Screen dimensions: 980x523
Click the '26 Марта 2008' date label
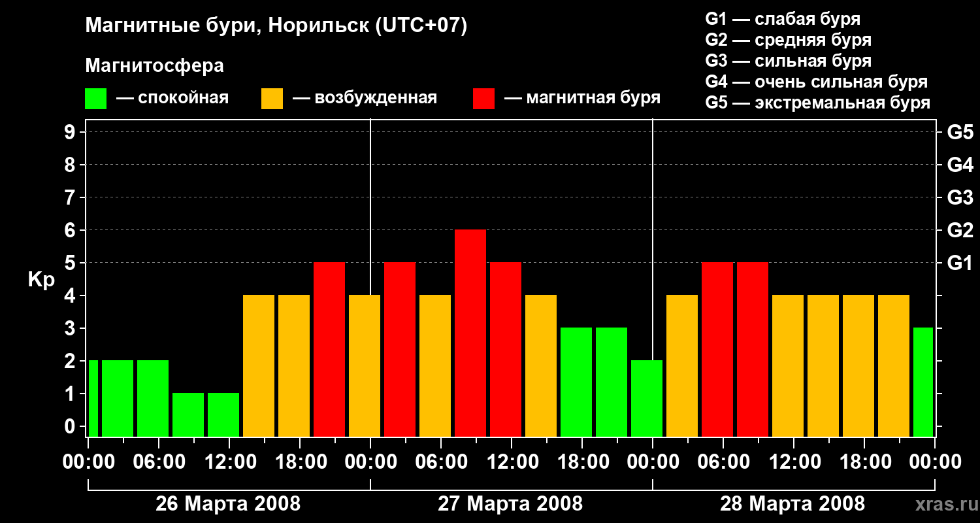228,504
